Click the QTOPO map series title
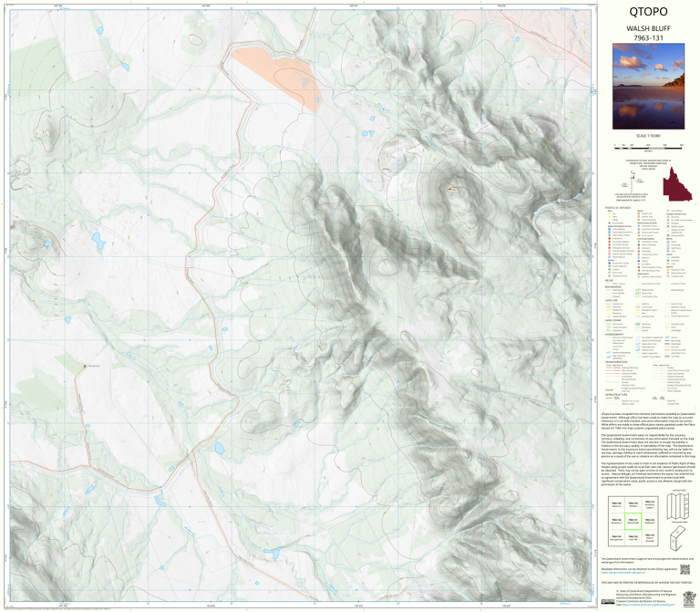 [648, 12]
